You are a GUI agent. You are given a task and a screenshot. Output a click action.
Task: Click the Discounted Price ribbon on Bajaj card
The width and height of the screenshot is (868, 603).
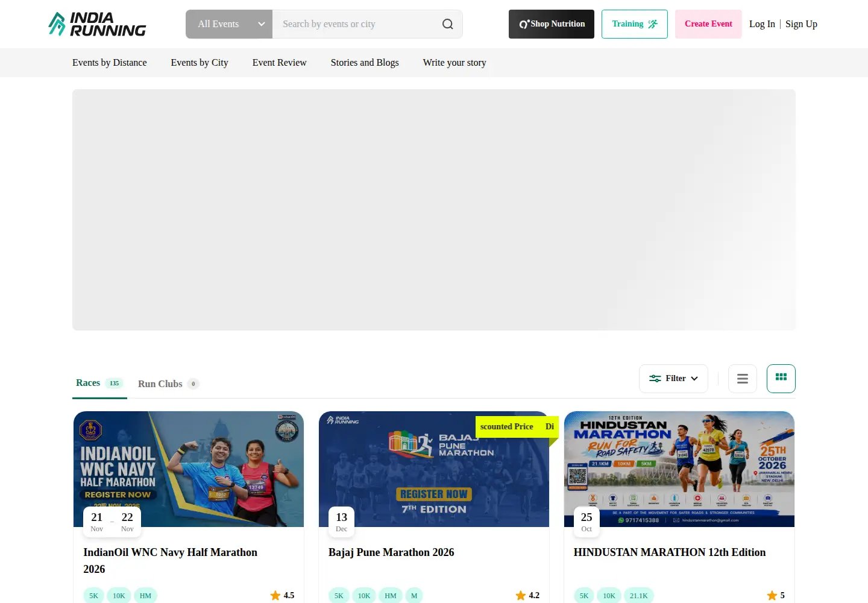(517, 427)
